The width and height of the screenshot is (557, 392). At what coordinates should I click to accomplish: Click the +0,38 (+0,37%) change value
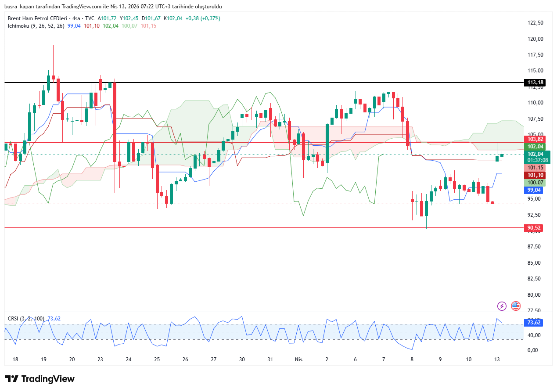point(203,18)
